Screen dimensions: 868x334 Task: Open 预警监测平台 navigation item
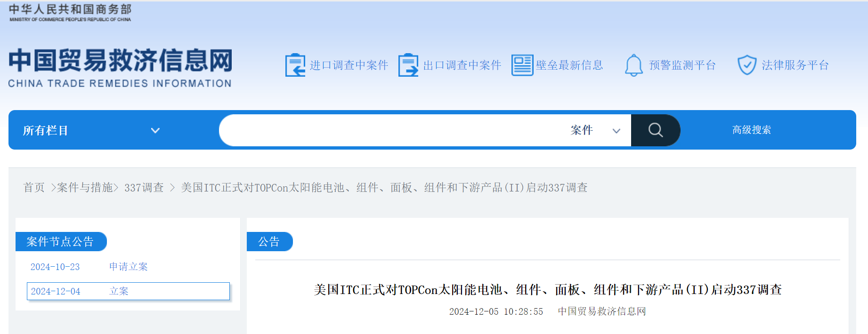682,65
